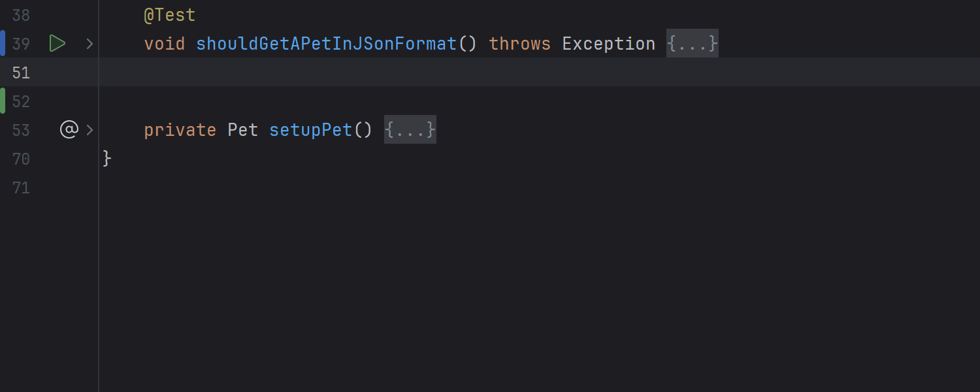The width and height of the screenshot is (980, 392).
Task: Expand the folded setupPet method chevron
Action: click(90, 130)
